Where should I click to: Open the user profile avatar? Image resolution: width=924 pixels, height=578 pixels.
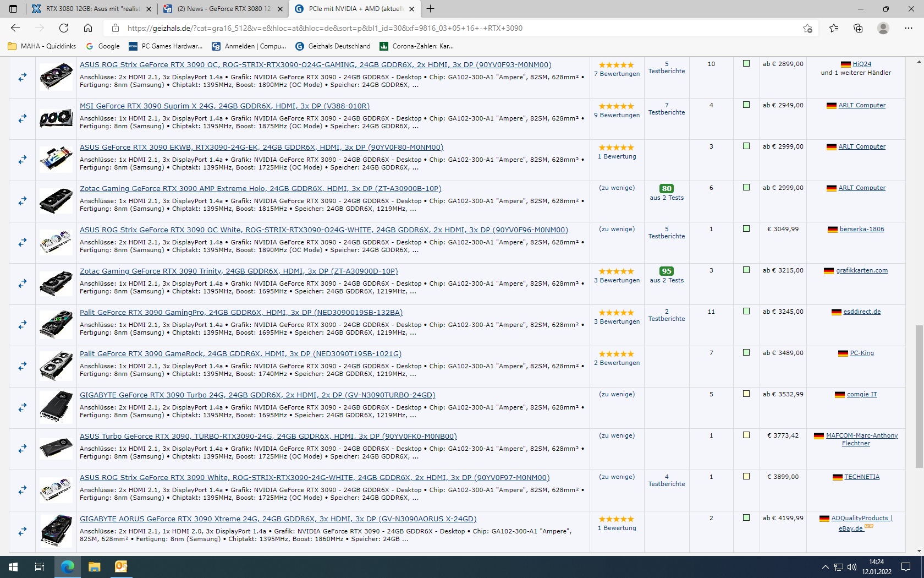883,28
